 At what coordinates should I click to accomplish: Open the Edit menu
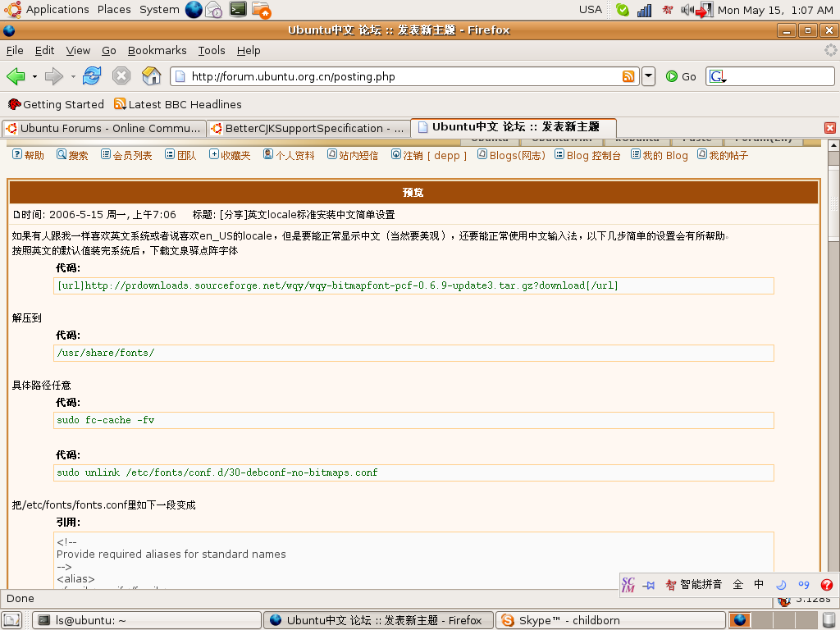[x=44, y=50]
